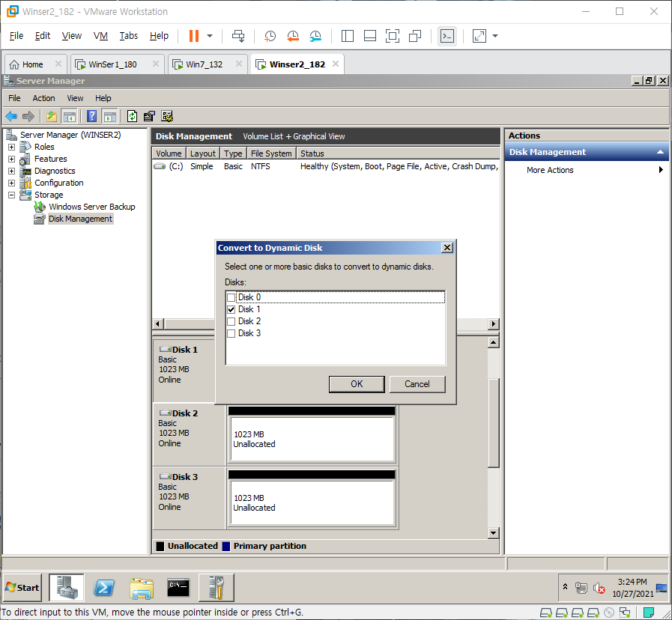Toggle the thumbnail bar icon in VMware
Viewport: 672px width, 620px height.
(370, 36)
